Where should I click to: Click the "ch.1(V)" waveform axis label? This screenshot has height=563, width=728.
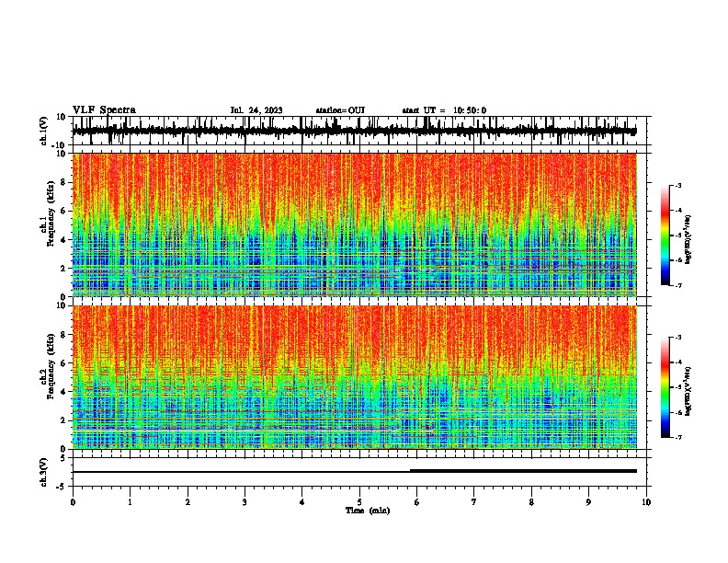coord(44,131)
